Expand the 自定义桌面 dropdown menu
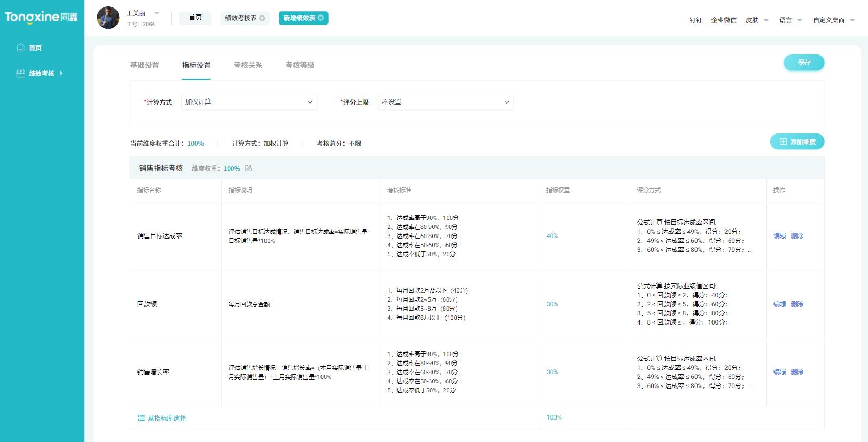The width and height of the screenshot is (868, 442). pos(833,20)
